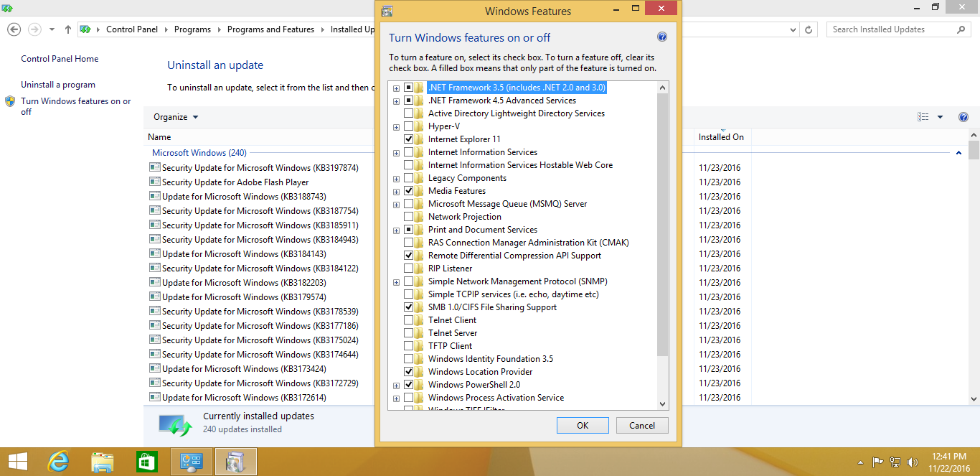Confirm with the OK button
The width and height of the screenshot is (980, 476).
pyautogui.click(x=583, y=425)
